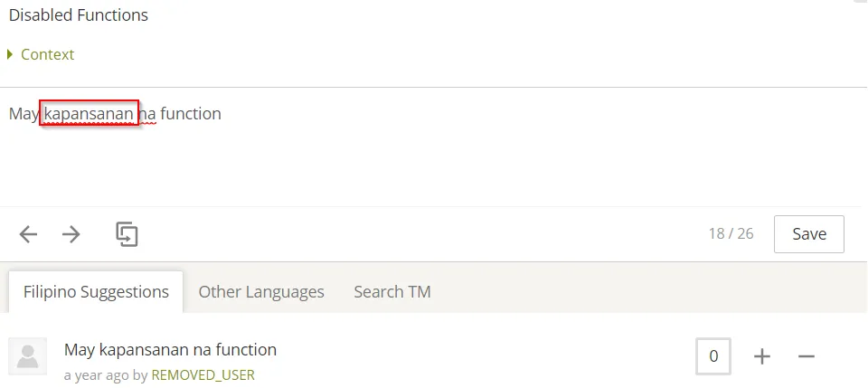Click the 'Disabled Functions' source string

pyautogui.click(x=79, y=15)
